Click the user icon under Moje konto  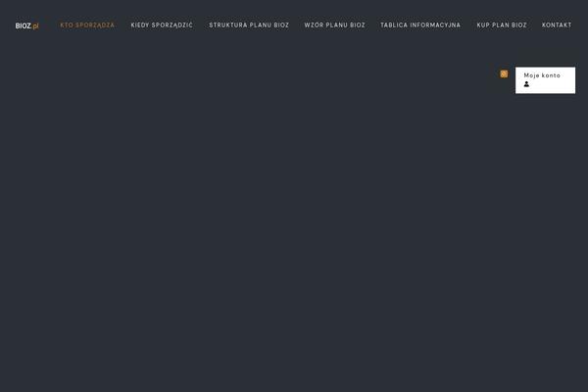pyautogui.click(x=526, y=84)
